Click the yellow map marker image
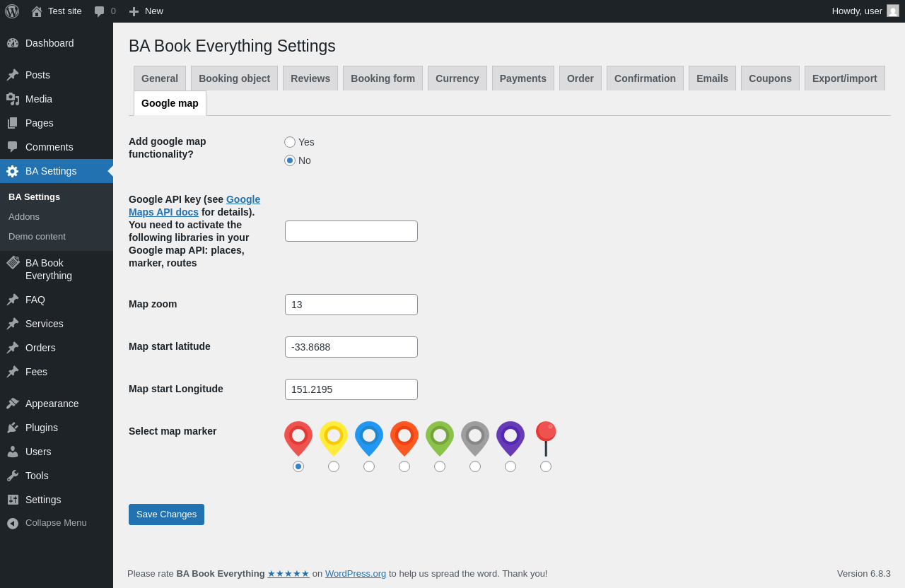 click(334, 439)
